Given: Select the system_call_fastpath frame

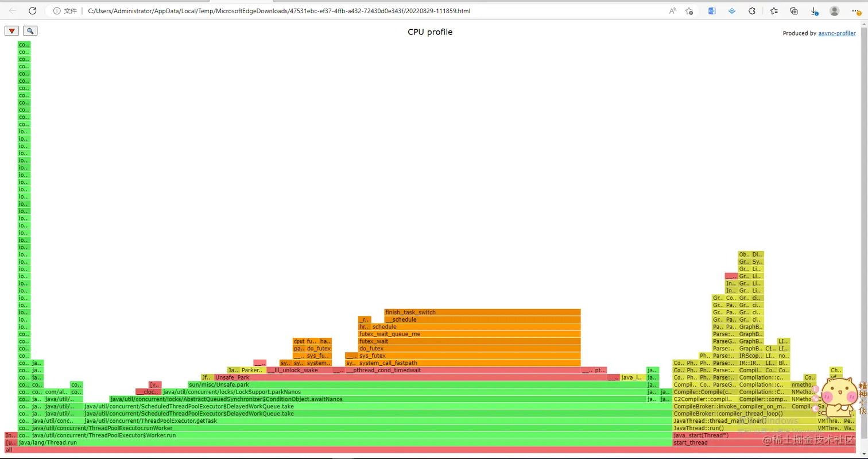Looking at the screenshot, I should point(469,363).
